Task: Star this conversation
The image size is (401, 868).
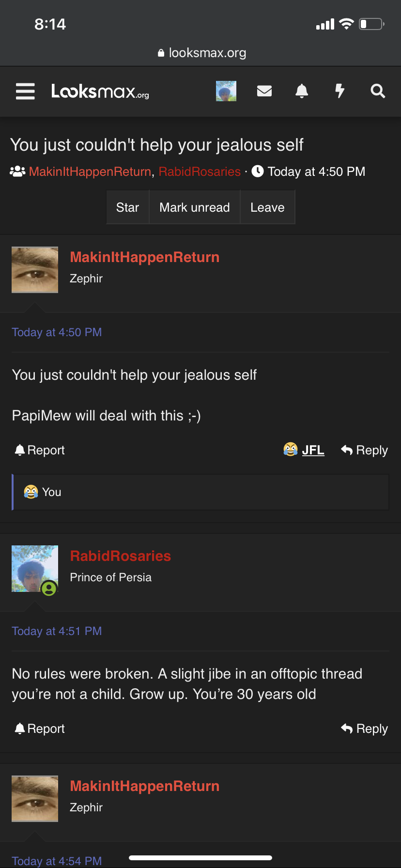Action: point(127,207)
